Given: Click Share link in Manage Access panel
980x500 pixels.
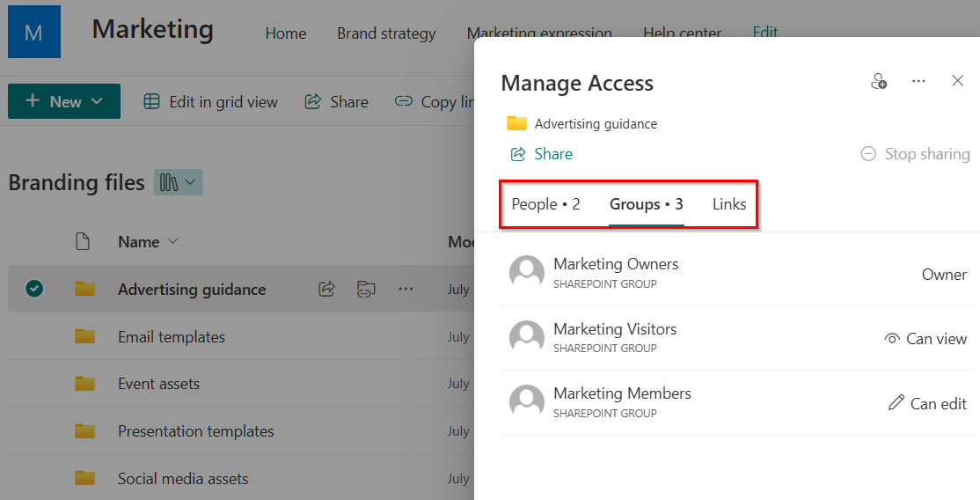Looking at the screenshot, I should pos(541,154).
